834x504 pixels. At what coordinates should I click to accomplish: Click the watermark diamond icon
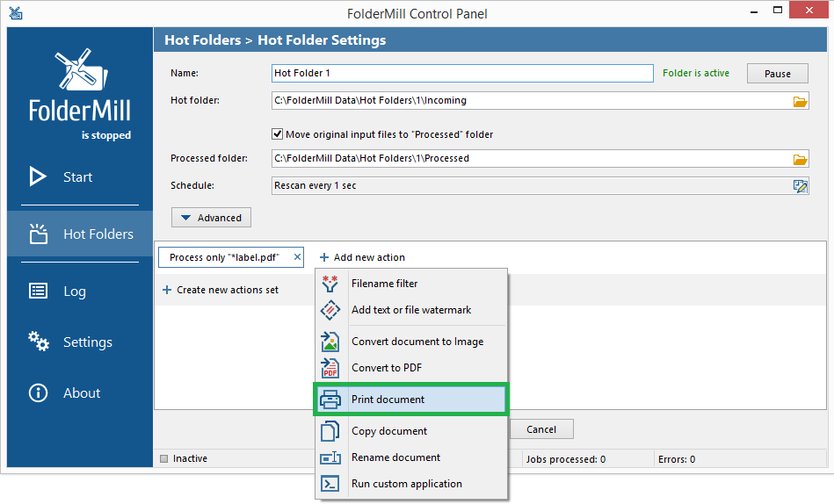pyautogui.click(x=330, y=310)
